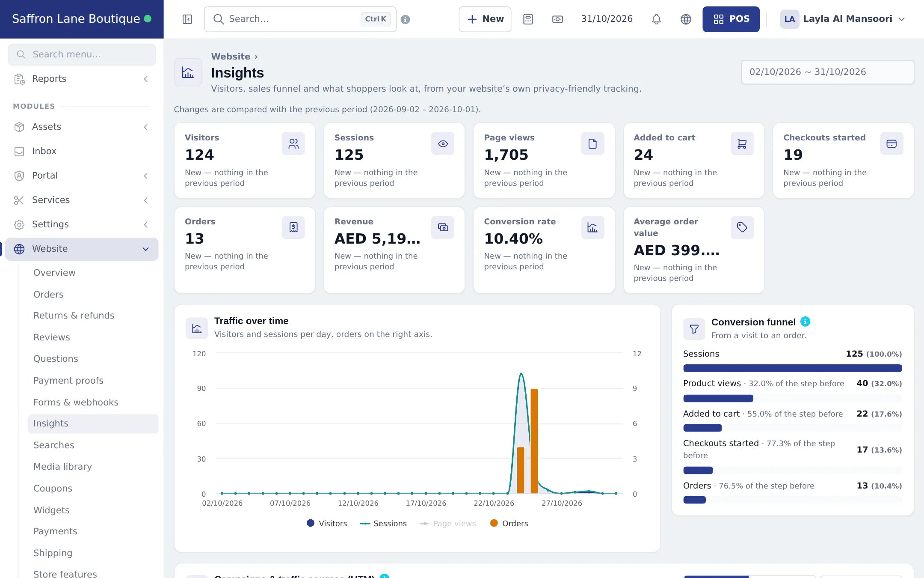
Task: Click the Product views funnel bar
Action: pos(718,399)
